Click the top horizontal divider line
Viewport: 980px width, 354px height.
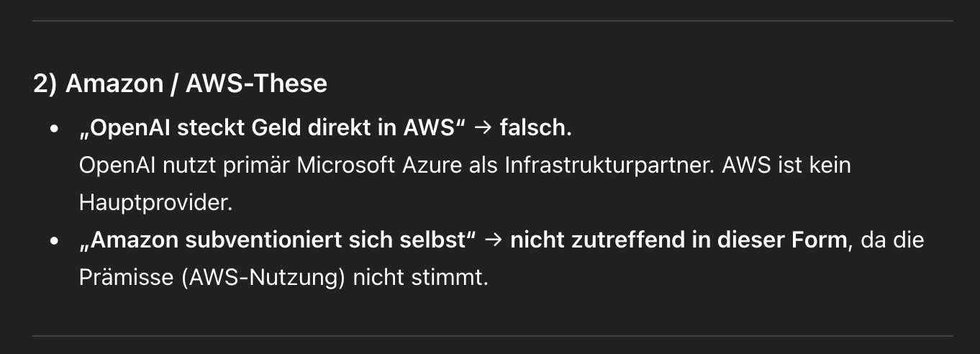tap(492, 22)
